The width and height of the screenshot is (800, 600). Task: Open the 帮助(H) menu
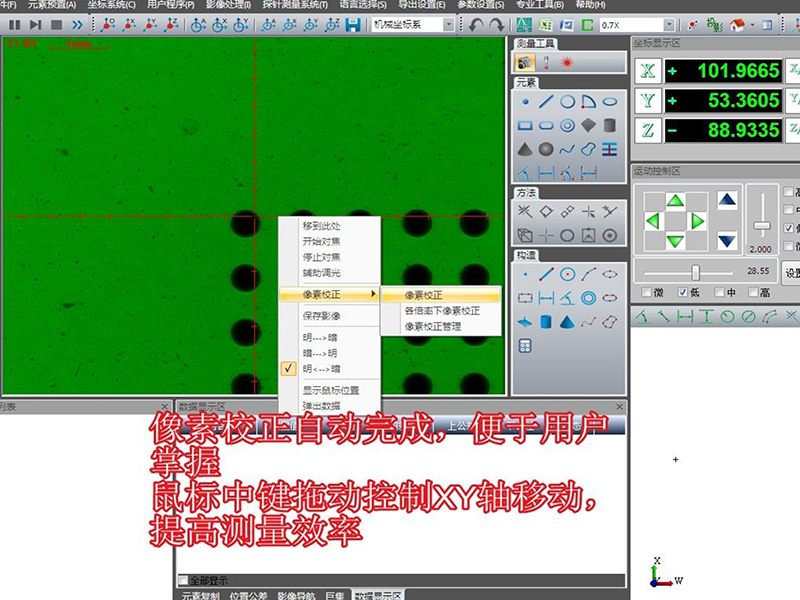pyautogui.click(x=590, y=5)
